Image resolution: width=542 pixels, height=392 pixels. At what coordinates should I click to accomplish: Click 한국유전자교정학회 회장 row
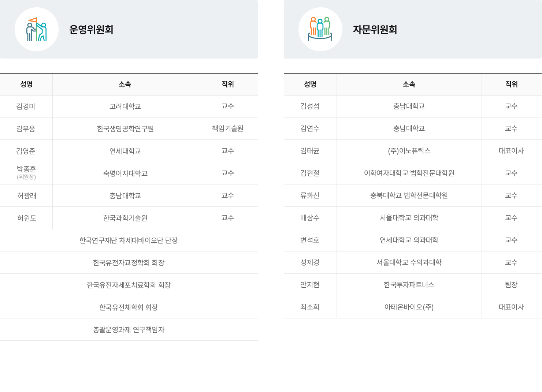[x=129, y=263]
